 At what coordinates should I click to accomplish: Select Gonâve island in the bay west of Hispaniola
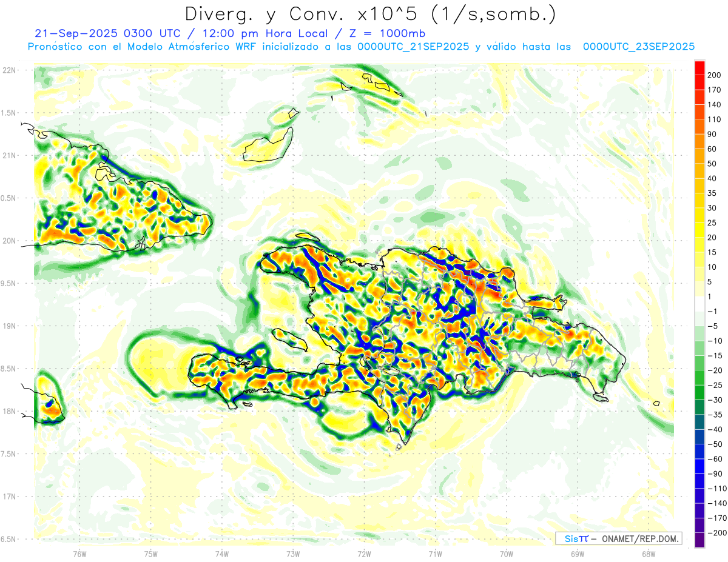point(289,338)
